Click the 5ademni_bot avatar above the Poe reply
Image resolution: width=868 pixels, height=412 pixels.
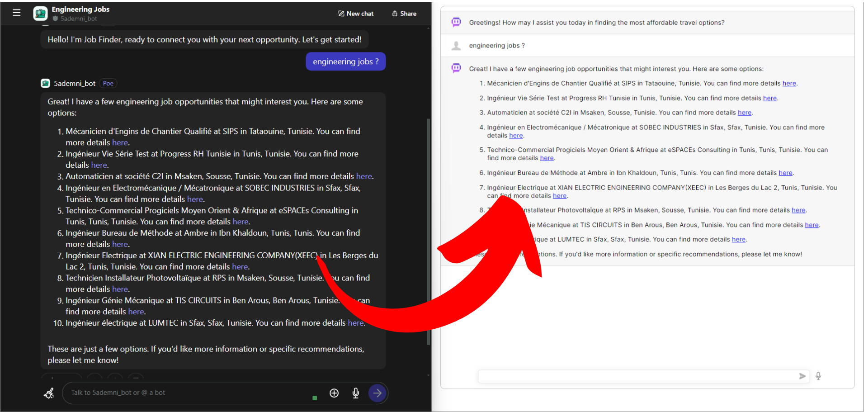pyautogui.click(x=45, y=83)
